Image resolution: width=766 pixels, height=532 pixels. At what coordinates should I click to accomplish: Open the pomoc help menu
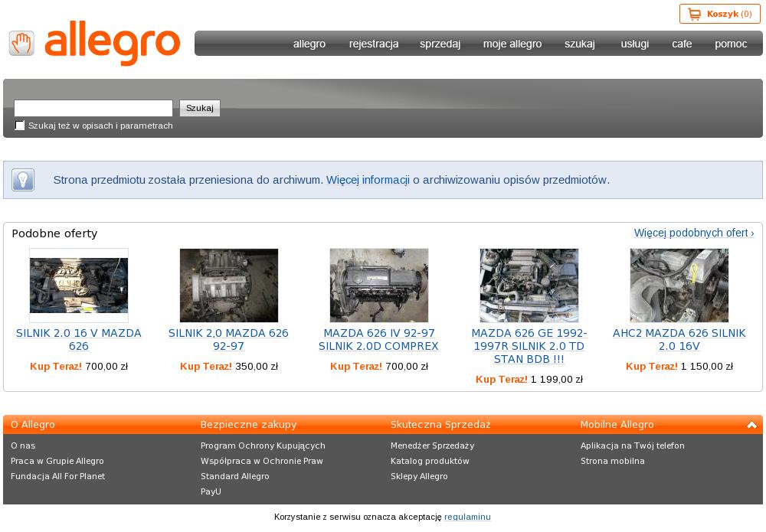(x=731, y=44)
